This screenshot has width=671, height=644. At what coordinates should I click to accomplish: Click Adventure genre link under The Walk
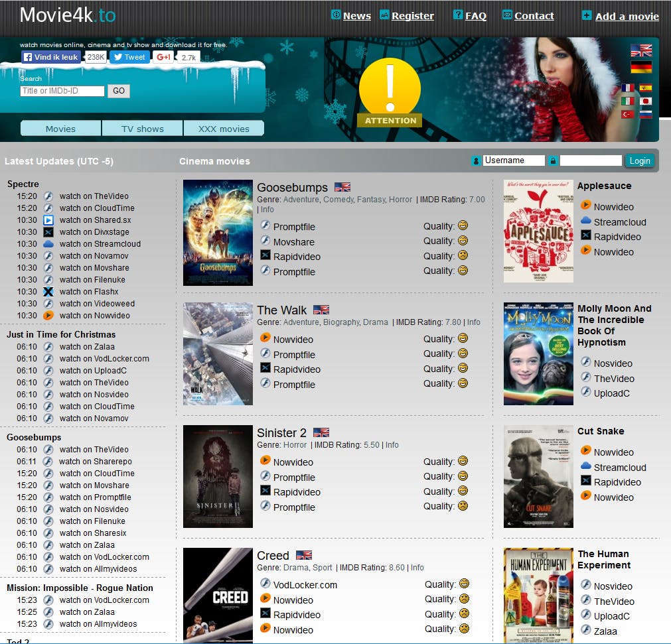tap(301, 322)
